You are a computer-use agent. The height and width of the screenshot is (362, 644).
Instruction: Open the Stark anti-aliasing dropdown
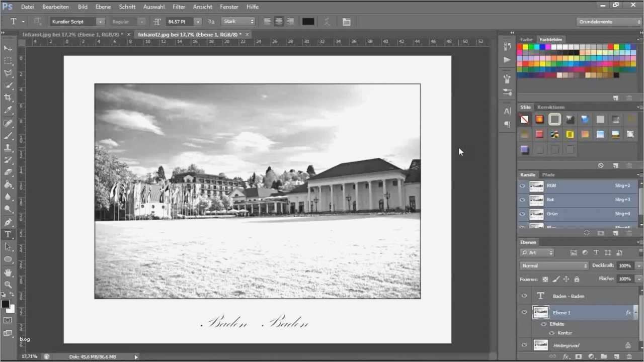(x=238, y=22)
